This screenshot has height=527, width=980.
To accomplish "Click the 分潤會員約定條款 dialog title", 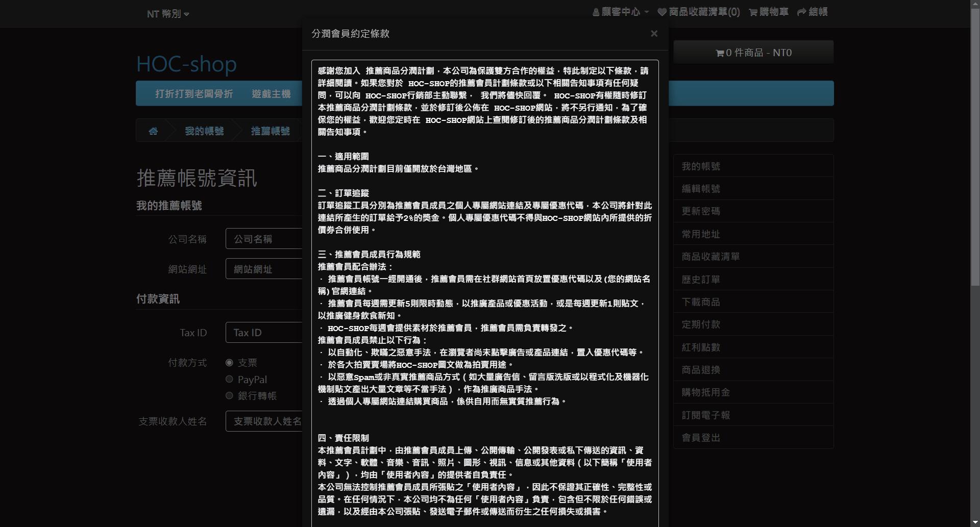I will pyautogui.click(x=351, y=34).
